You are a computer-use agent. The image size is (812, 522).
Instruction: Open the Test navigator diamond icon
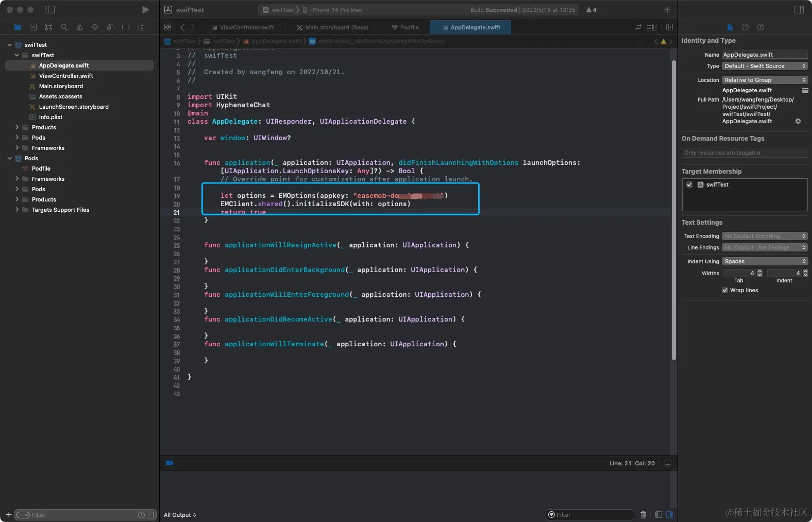tap(95, 27)
